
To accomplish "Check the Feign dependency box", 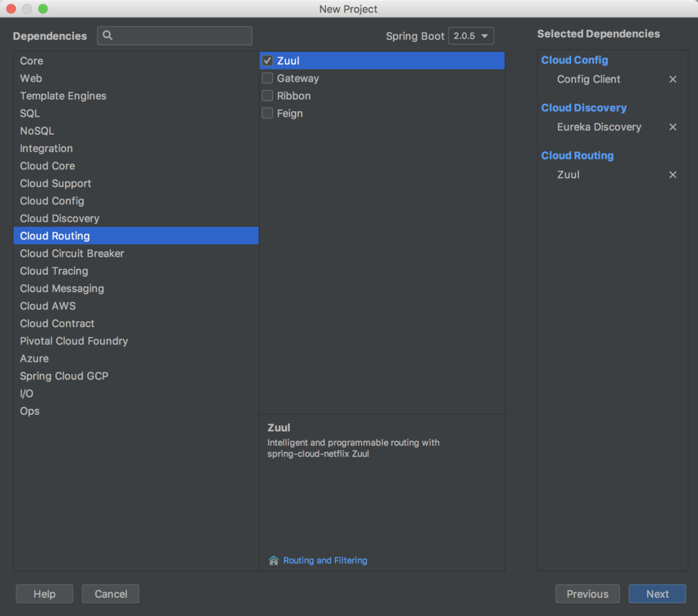I will click(x=267, y=113).
